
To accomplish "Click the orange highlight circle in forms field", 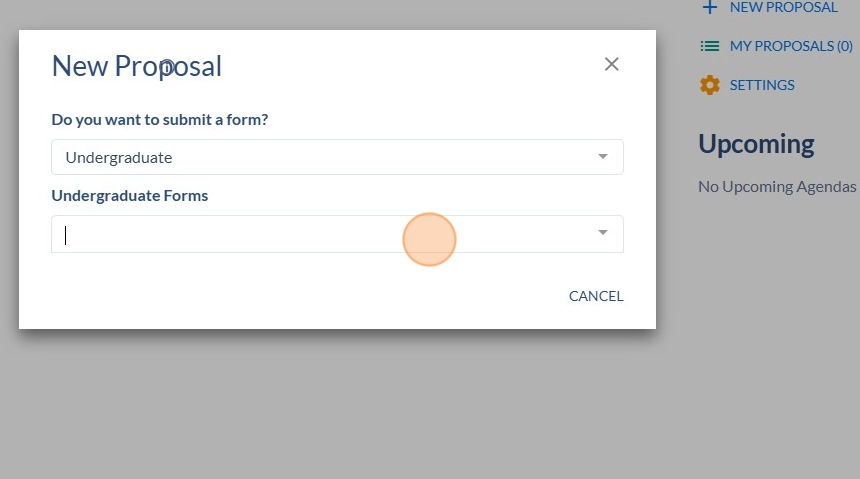I will point(429,240).
